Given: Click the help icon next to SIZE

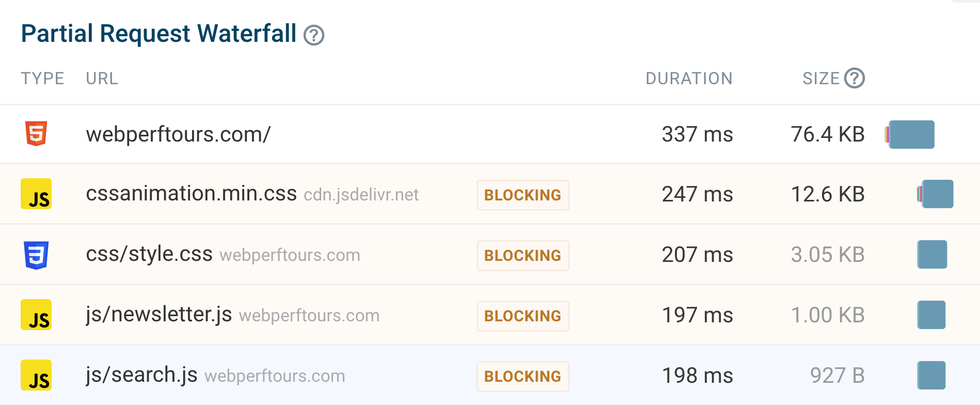Looking at the screenshot, I should tap(855, 78).
